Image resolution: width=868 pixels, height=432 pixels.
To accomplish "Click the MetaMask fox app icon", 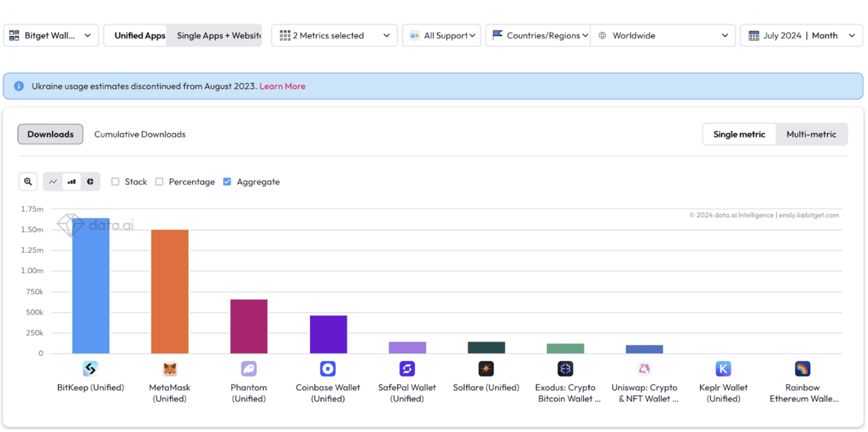I will pos(170,369).
